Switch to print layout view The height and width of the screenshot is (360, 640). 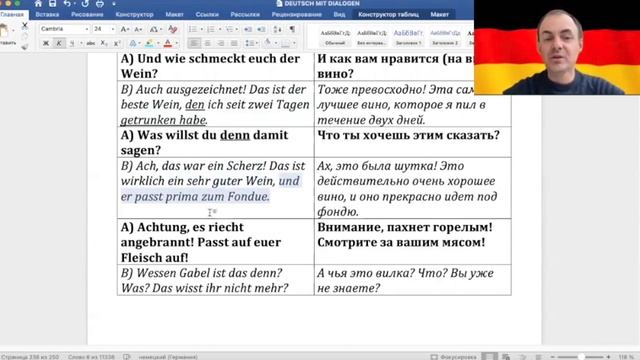[x=489, y=357]
